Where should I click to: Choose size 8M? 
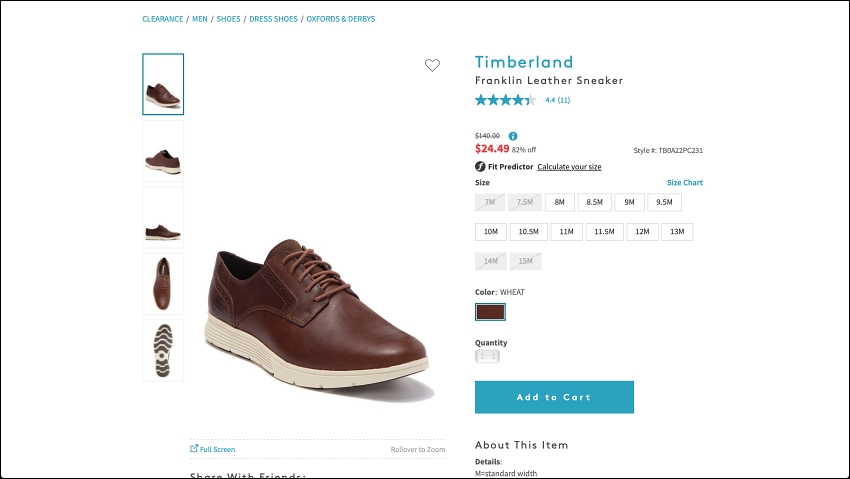point(559,202)
